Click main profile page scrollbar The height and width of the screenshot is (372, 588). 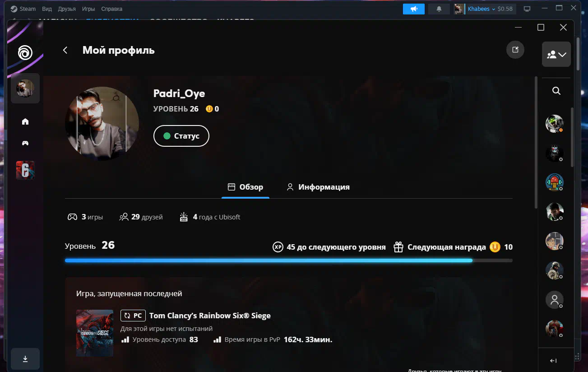click(x=536, y=142)
